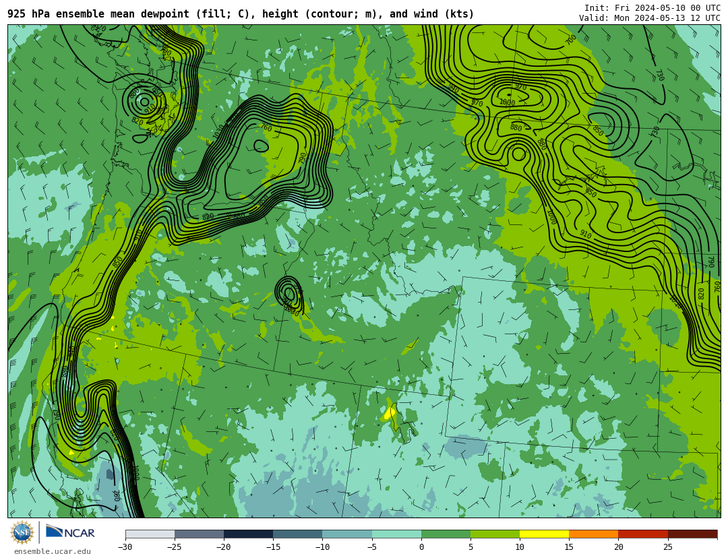
Task: Click the 'Init: Fri 2024-05-10 00 UTC' text
Action: [653, 8]
